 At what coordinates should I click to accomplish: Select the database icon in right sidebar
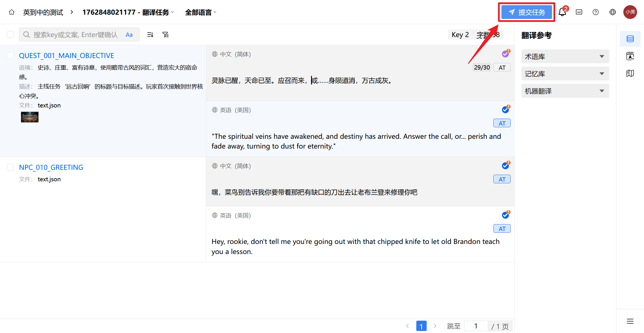pos(630,39)
